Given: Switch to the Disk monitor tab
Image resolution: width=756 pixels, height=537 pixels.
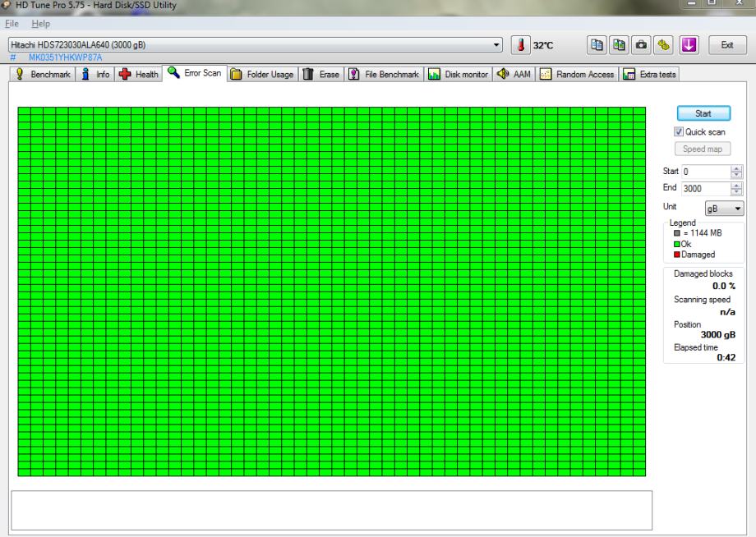Looking at the screenshot, I should click(x=459, y=74).
